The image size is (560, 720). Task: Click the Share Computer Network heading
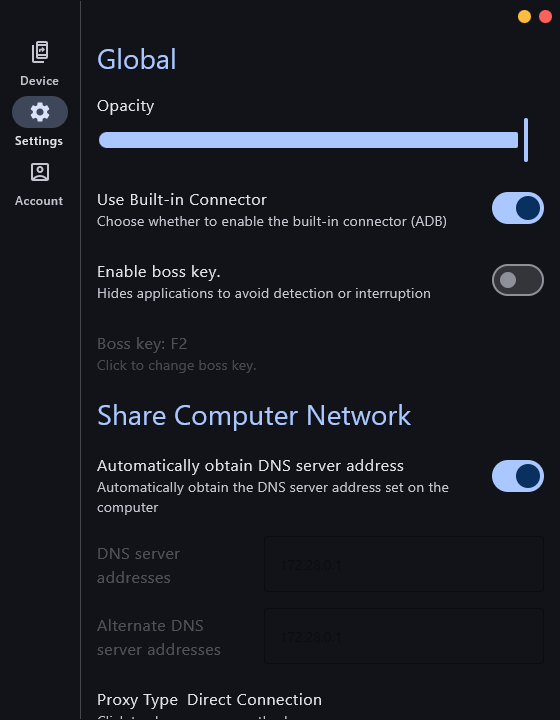point(254,416)
